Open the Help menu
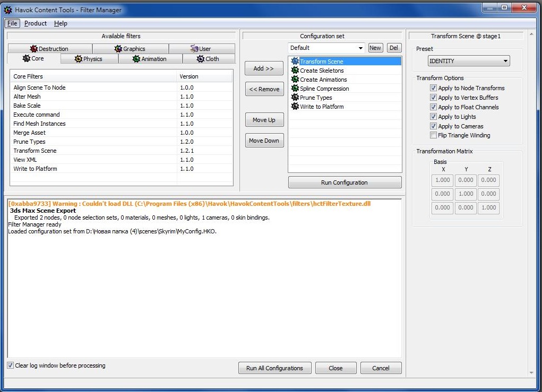The height and width of the screenshot is (392, 542). (x=61, y=23)
